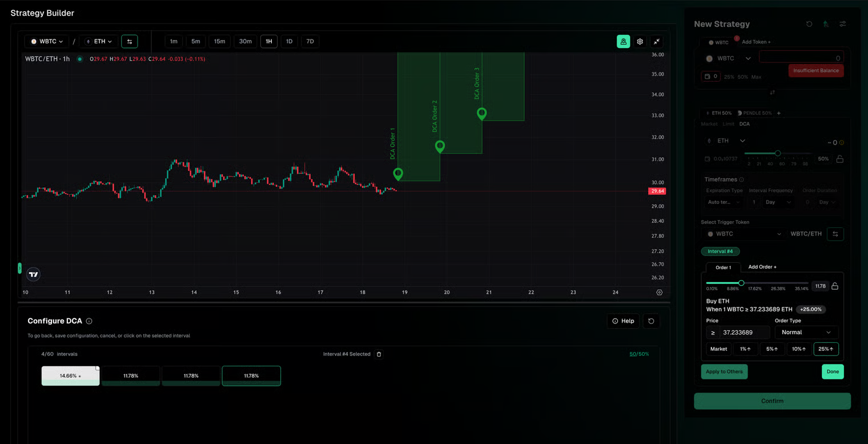Select the 1H timeframe
This screenshot has height=444, width=868.
(269, 42)
